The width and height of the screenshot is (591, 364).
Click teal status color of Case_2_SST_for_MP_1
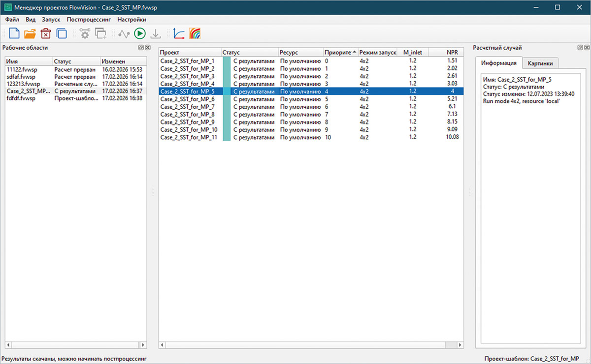(x=227, y=61)
